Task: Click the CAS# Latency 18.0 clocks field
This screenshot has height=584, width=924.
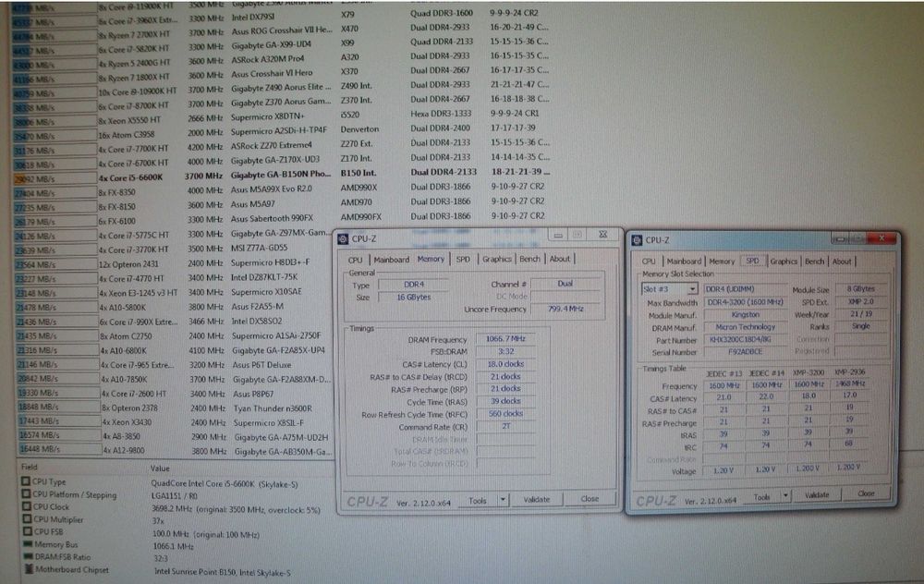Action: [x=505, y=364]
